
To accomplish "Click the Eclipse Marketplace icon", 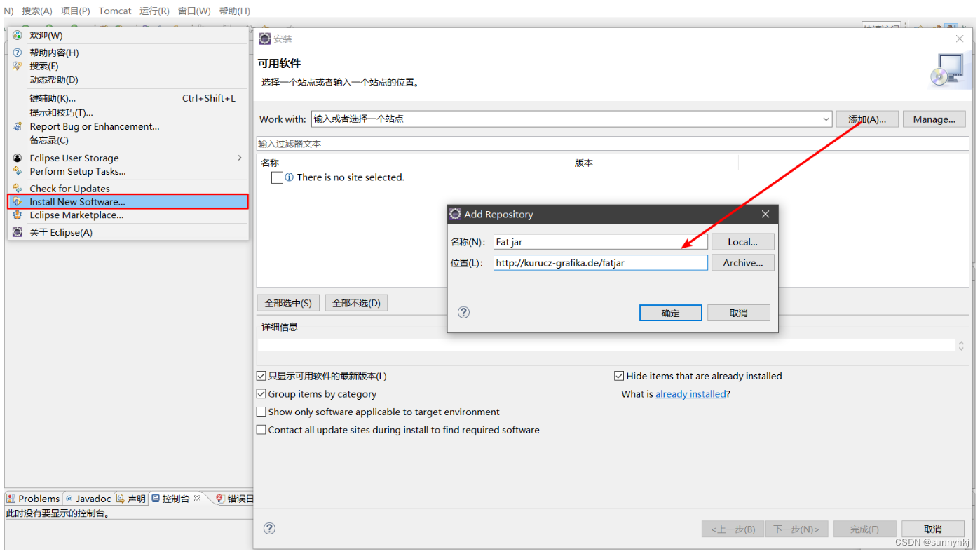I will pyautogui.click(x=18, y=215).
